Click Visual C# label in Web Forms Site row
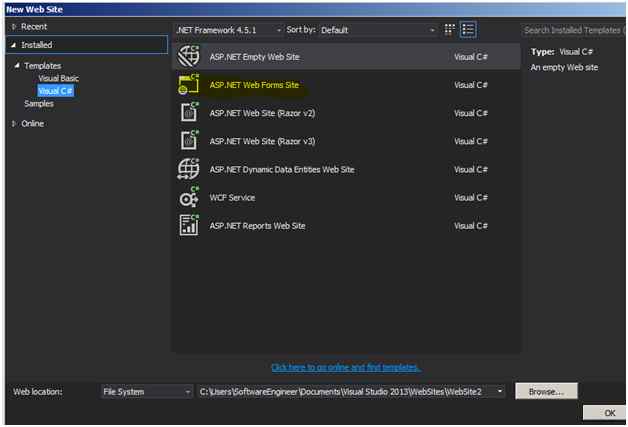This screenshot has height=427, width=628. coord(471,85)
